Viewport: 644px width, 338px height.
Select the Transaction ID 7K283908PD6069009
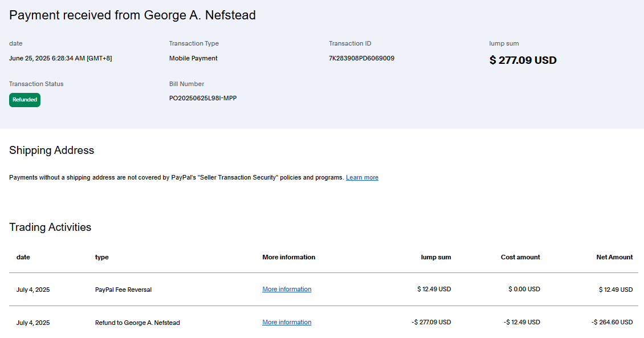pyautogui.click(x=361, y=58)
